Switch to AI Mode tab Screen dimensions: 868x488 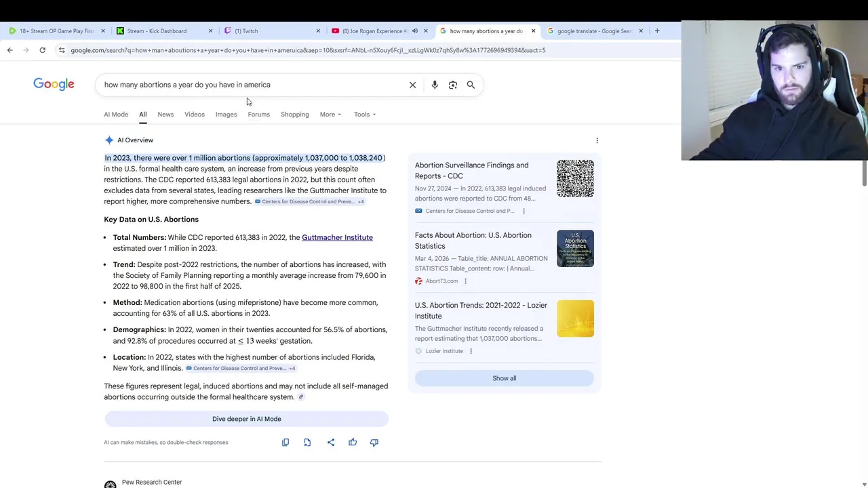pyautogui.click(x=116, y=115)
